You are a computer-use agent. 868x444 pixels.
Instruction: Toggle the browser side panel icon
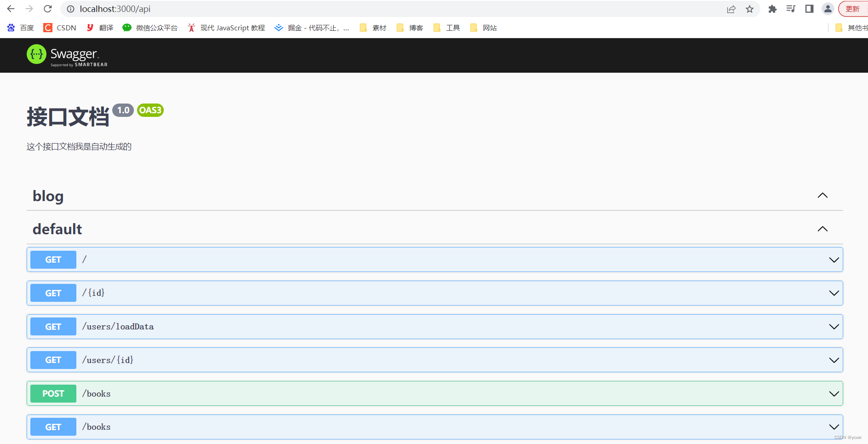(x=809, y=9)
